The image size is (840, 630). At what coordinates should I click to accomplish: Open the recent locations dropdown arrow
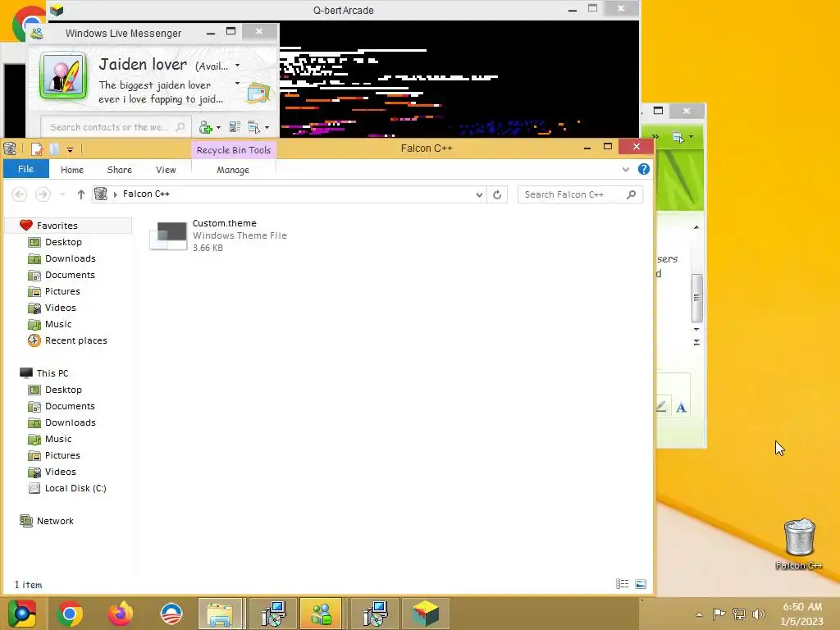[x=62, y=194]
